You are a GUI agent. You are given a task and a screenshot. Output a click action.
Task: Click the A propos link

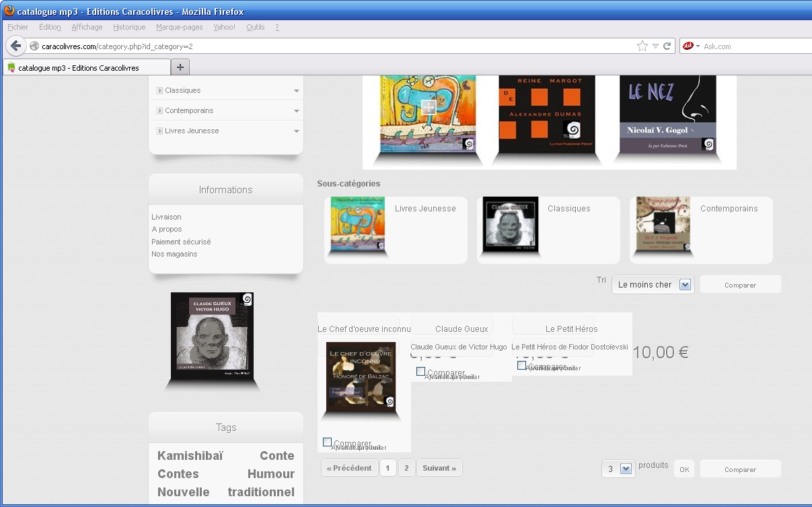click(166, 229)
